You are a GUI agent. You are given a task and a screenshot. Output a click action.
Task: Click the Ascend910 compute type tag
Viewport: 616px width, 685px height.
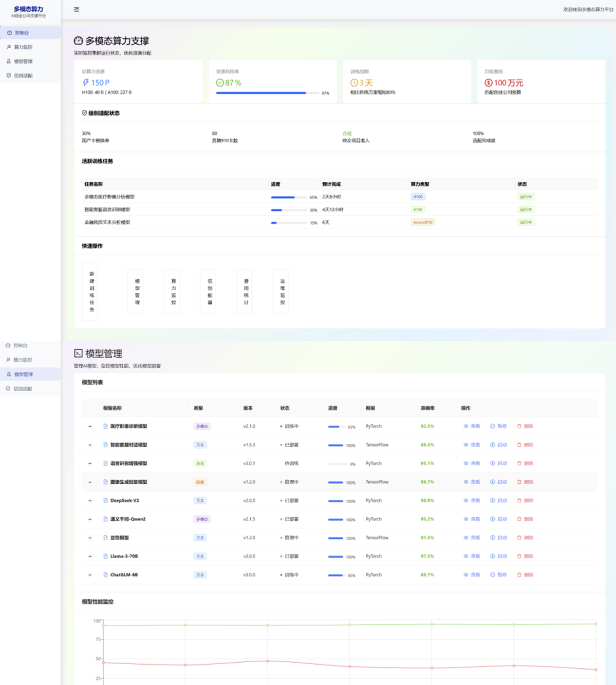tap(423, 222)
